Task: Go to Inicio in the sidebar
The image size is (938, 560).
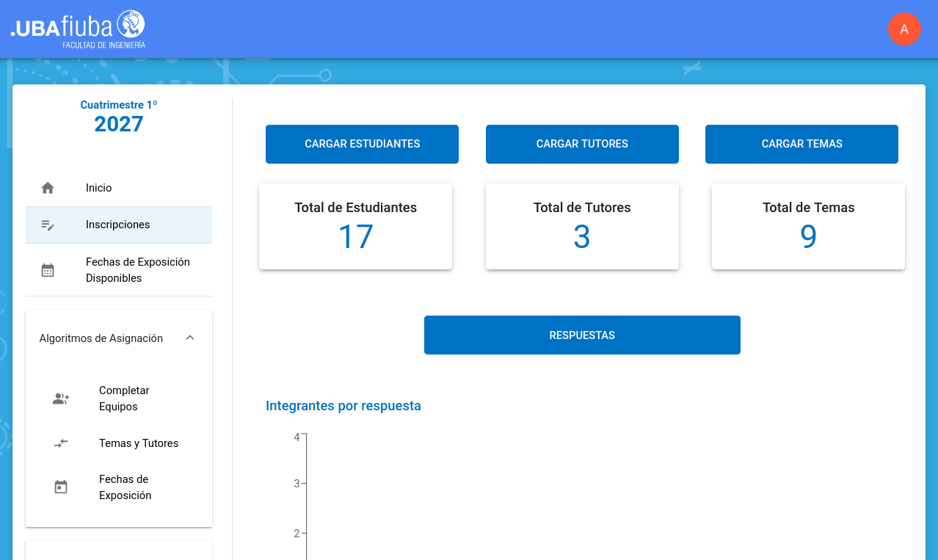Action: (99, 188)
